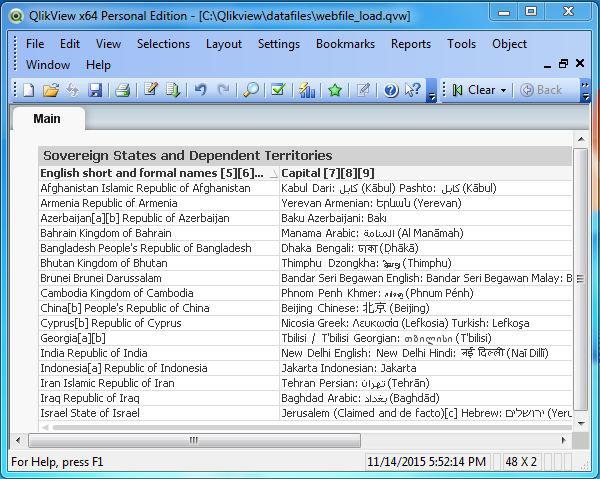This screenshot has height=479, width=600.
Task: Select the Georgia[a][b] cell
Action: point(159,338)
